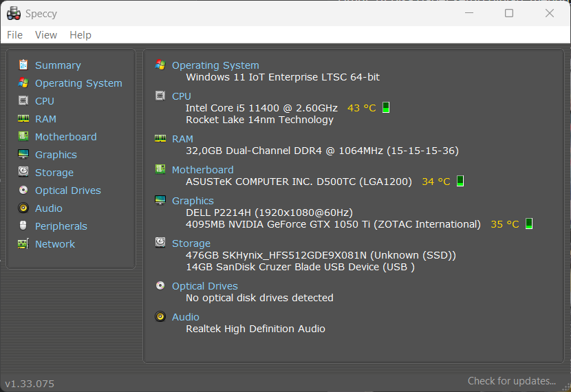Click Rocket Lake 14nm Technology text

coord(259,120)
